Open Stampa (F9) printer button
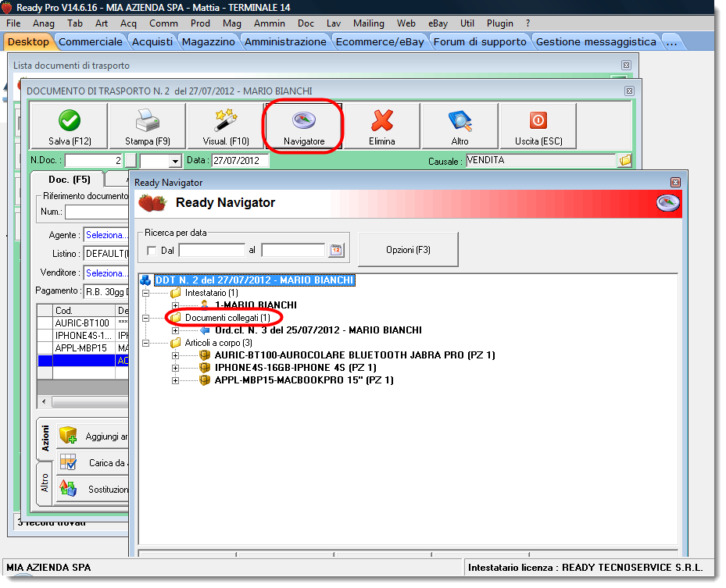726x588 pixels. pos(148,126)
